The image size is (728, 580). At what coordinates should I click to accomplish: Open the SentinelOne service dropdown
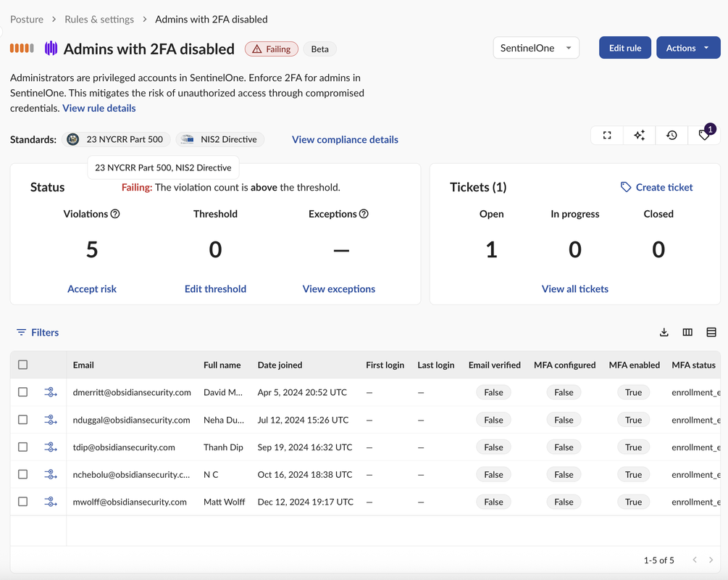point(536,48)
